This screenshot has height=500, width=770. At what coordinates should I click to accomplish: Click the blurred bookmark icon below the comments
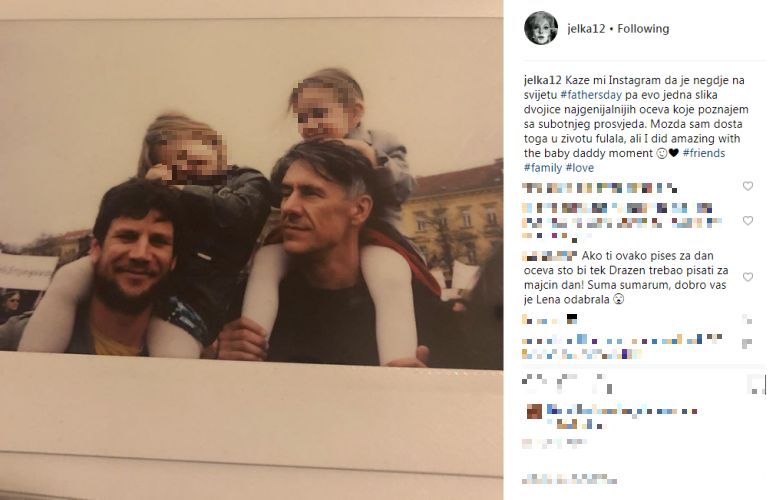coord(757,384)
